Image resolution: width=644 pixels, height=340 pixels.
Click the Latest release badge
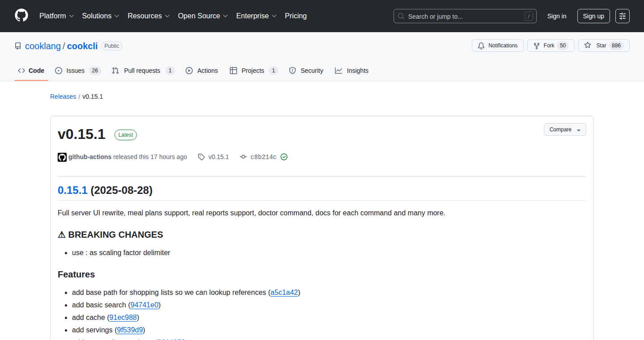click(x=126, y=135)
